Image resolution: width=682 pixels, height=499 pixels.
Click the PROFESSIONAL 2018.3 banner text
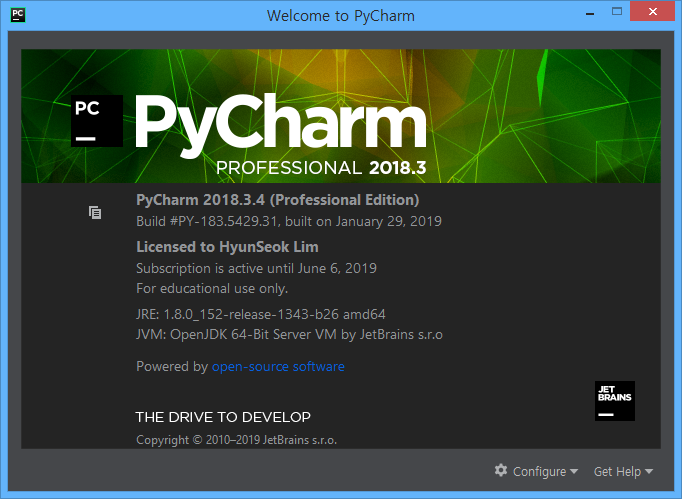321,167
